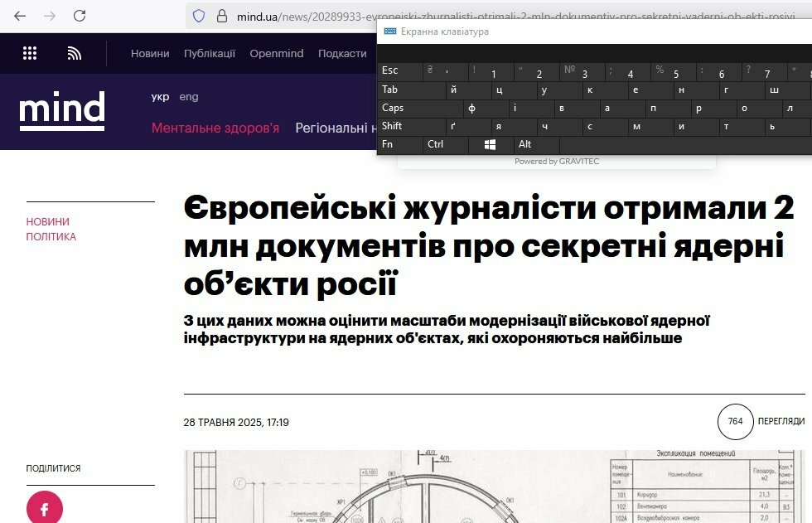
Task: Click the browser forward arrow
Action: 50,16
